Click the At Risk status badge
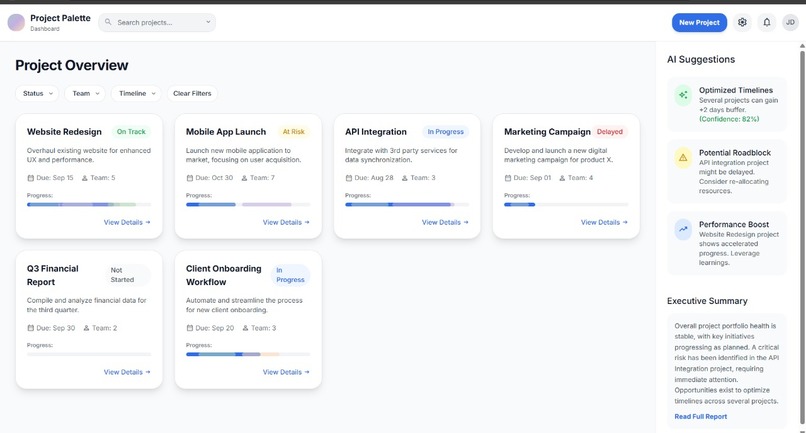 tap(294, 132)
